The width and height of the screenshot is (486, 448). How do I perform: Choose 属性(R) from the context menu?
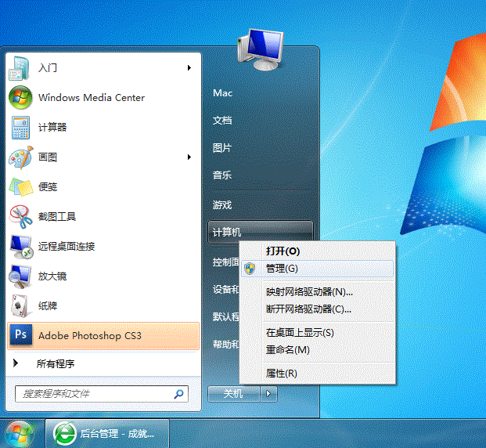click(282, 374)
